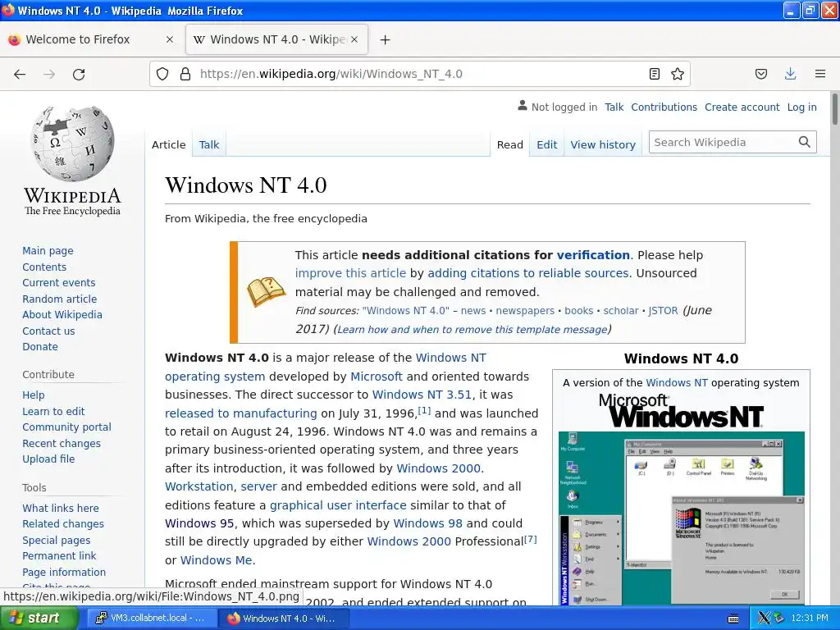Open the Windows NT 4.0 screenshot thumbnail
Image resolution: width=840 pixels, height=630 pixels.
coord(681,518)
